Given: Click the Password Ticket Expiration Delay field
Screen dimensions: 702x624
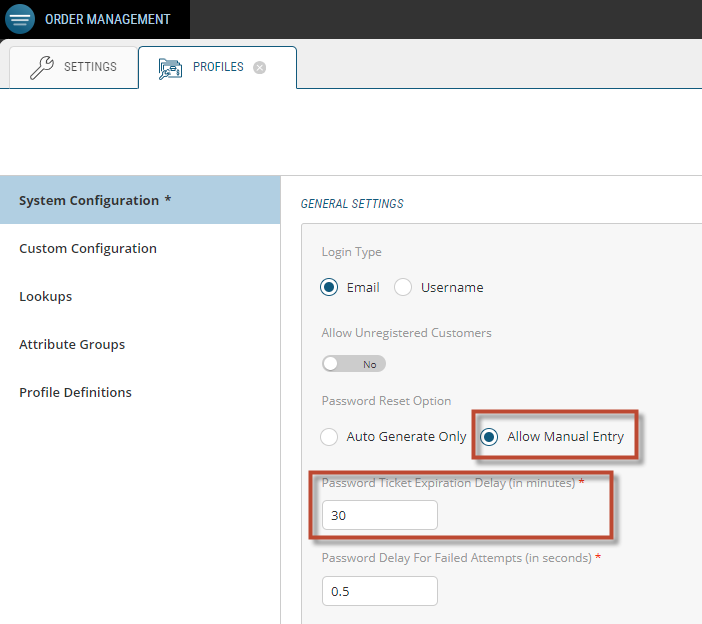Looking at the screenshot, I should click(379, 515).
